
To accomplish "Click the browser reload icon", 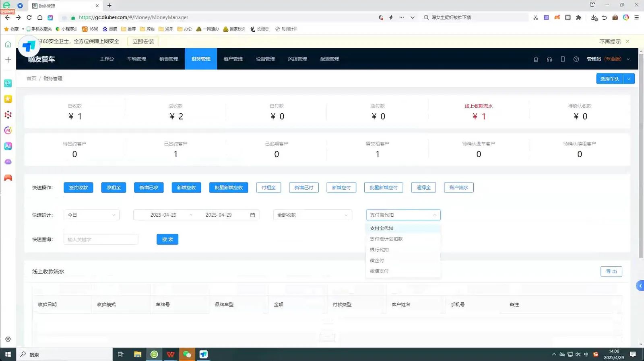I will click(x=29, y=17).
